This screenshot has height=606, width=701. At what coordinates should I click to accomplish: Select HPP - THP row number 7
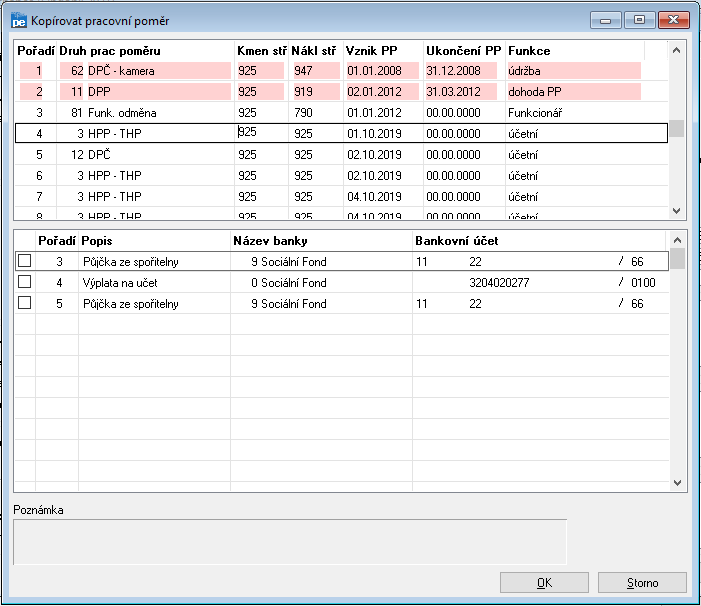tap(342, 197)
